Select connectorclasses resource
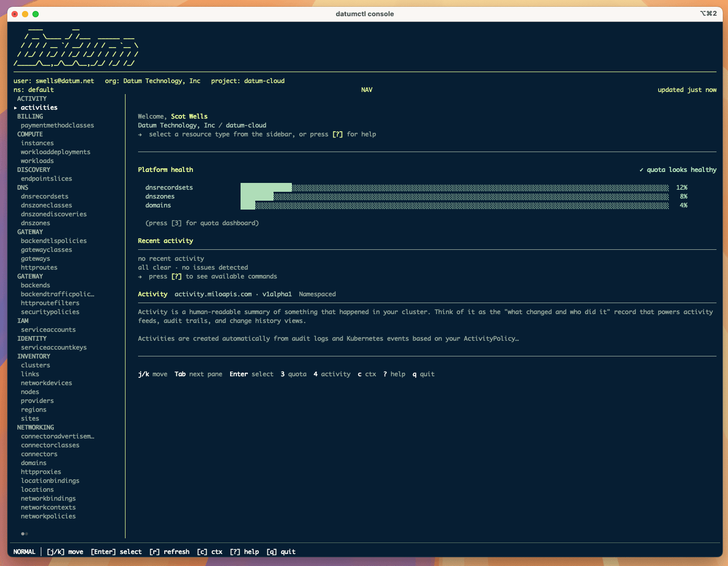Screen dimensions: 728x566 (50, 445)
